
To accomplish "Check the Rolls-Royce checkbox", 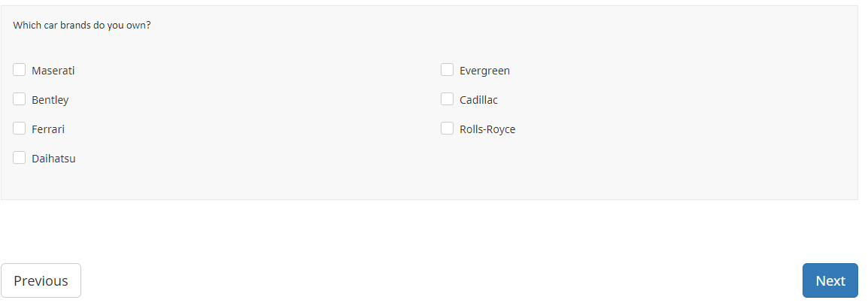I will pos(447,129).
